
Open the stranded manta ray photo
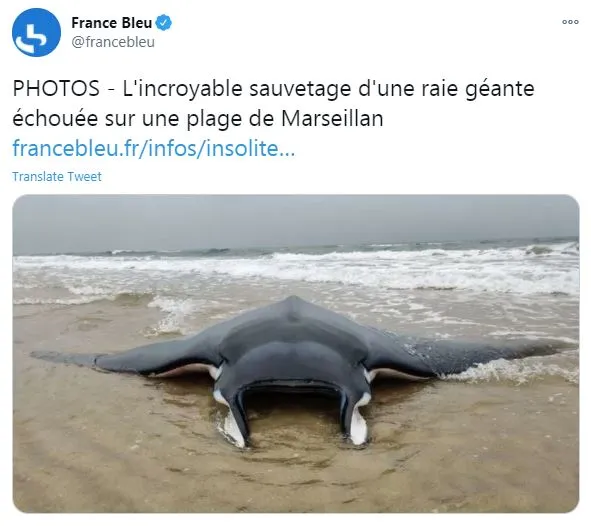[296, 353]
